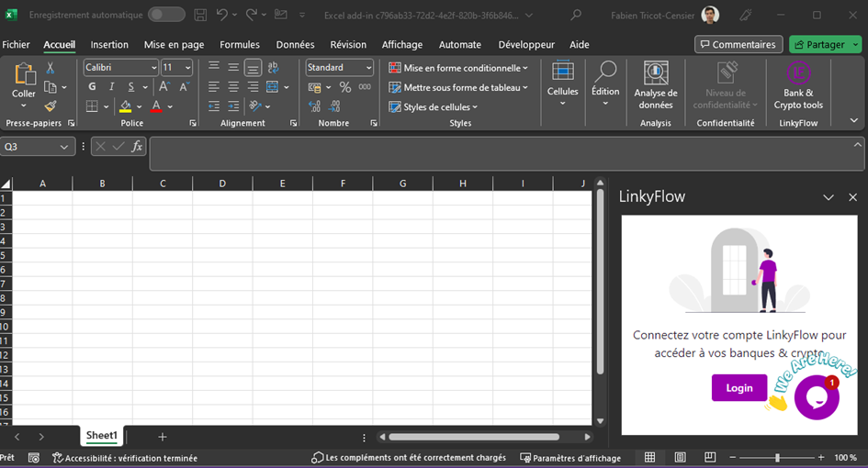Center align text horizontally
868x468 pixels.
click(233, 87)
